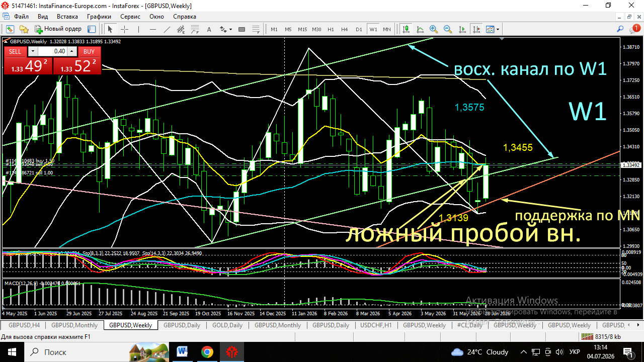Screen dimensions: 644x362
Task: Show hidden system tray icons chevron
Action: (x=523, y=352)
